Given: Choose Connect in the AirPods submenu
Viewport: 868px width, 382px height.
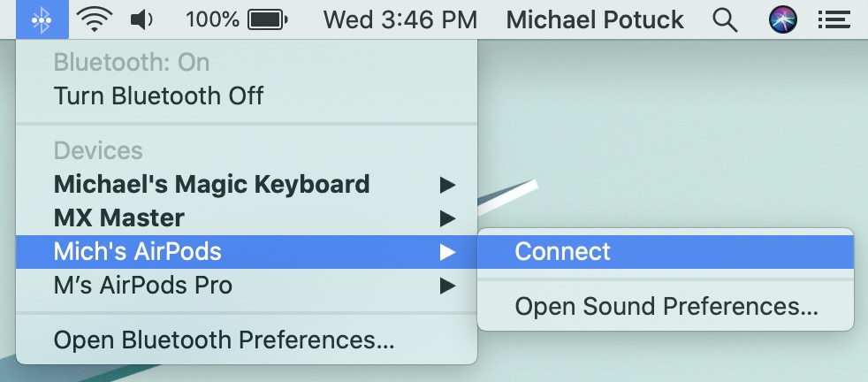Looking at the screenshot, I should (x=563, y=252).
